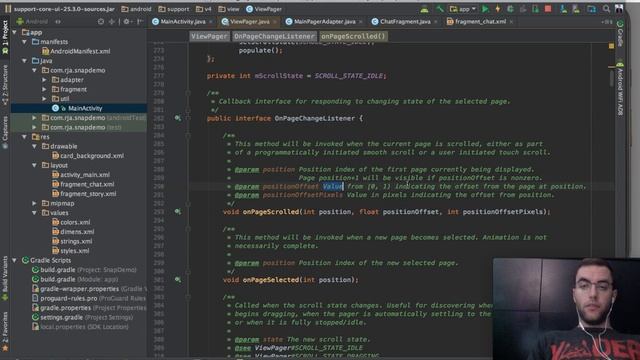Expand the util package
The height and width of the screenshot is (360, 640).
(44, 98)
